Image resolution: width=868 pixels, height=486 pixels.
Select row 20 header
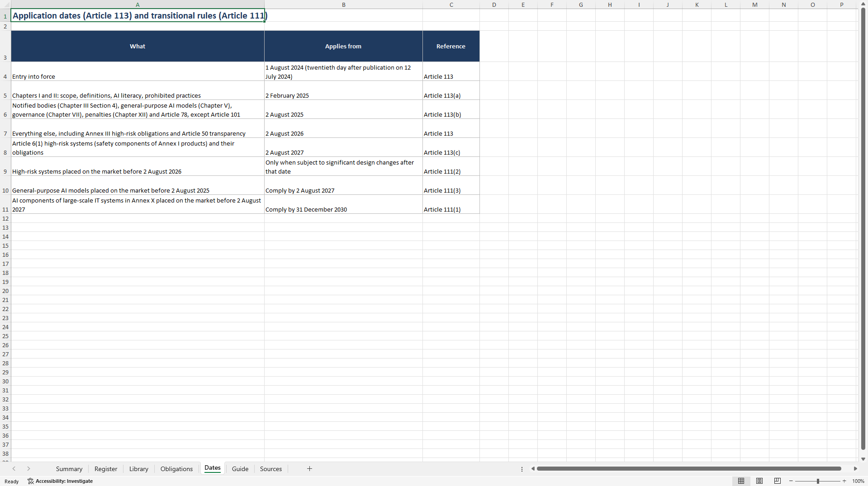[x=5, y=291]
